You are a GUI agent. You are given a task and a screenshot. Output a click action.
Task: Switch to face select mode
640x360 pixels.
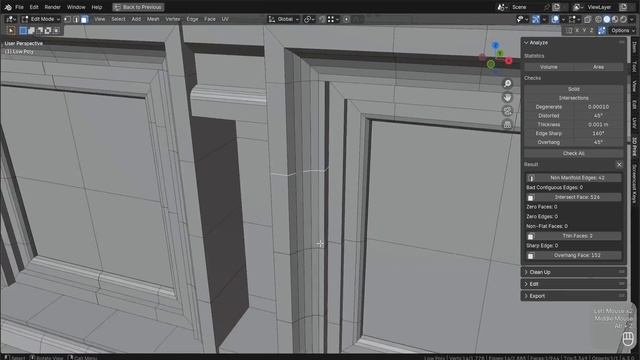(84, 19)
